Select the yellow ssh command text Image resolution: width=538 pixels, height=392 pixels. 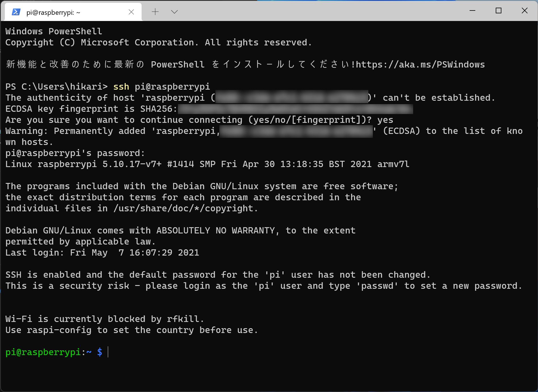pos(121,87)
